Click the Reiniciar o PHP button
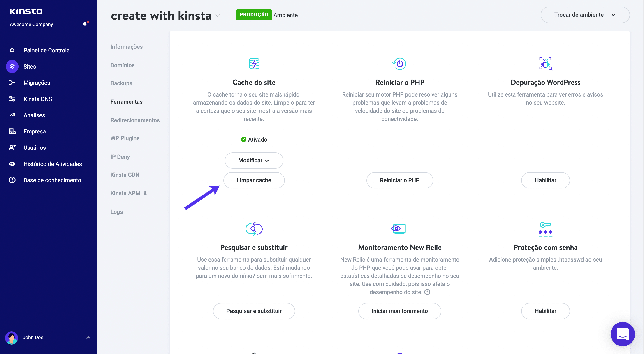 tap(399, 180)
